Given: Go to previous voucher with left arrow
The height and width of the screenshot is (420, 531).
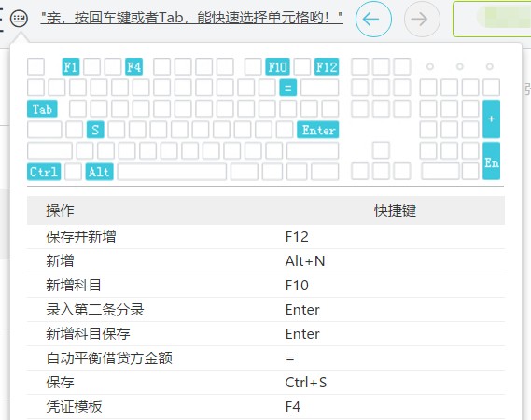Looking at the screenshot, I should 373,19.
